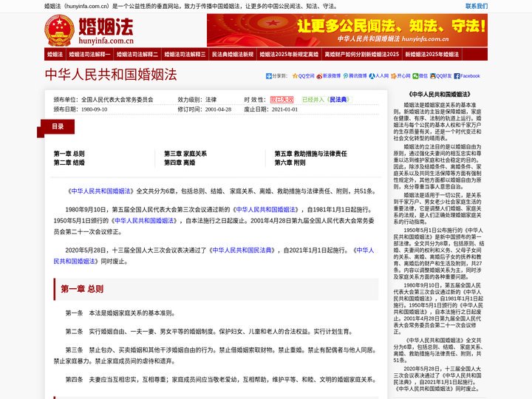The image size is (532, 399).
Task: Open 新婚姻法2025年婚姻法 nav item
Action: [x=432, y=54]
